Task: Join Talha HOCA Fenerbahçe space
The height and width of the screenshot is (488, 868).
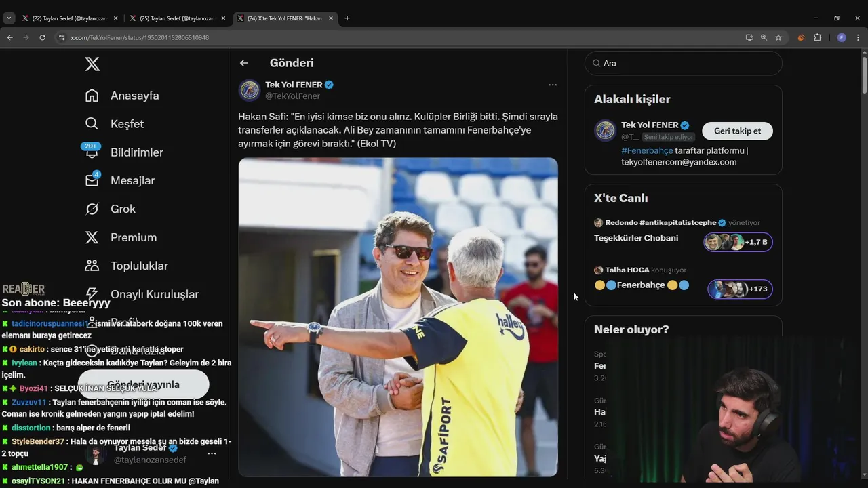Action: (641, 285)
